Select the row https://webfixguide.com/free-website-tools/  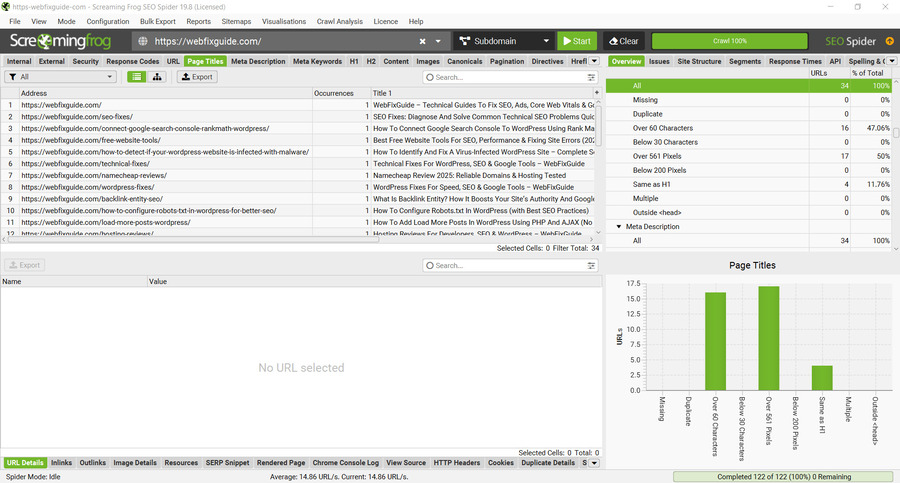298,140
